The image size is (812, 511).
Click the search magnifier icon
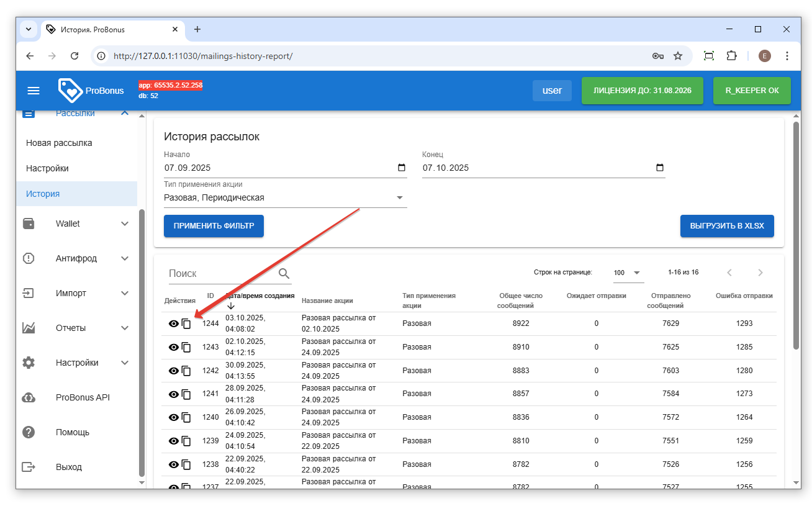coord(284,273)
